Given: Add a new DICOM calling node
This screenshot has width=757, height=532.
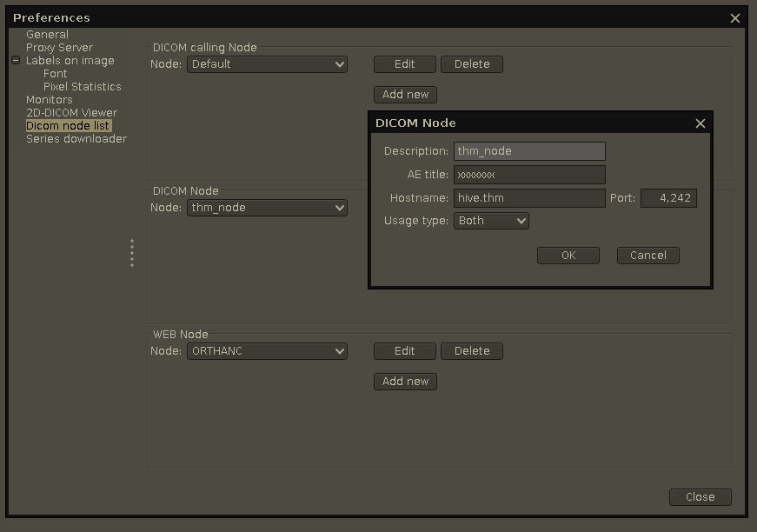Looking at the screenshot, I should coord(405,94).
